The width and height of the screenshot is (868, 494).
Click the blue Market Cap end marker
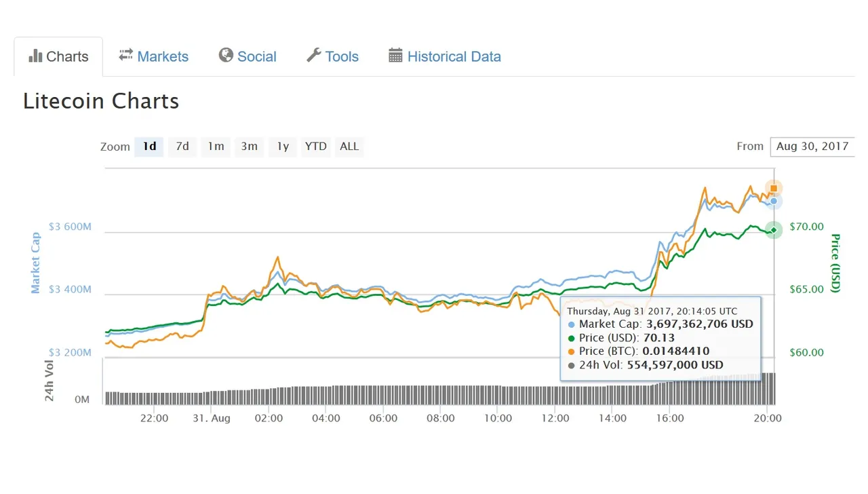click(774, 201)
